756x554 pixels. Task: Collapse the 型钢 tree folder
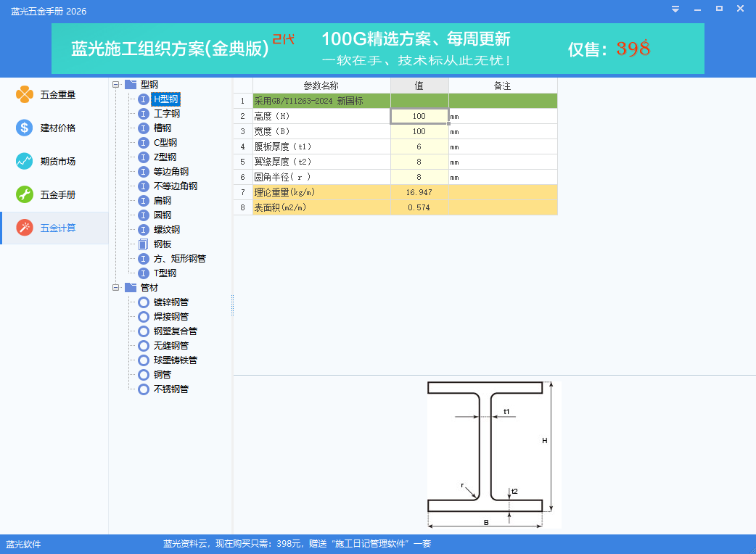116,85
